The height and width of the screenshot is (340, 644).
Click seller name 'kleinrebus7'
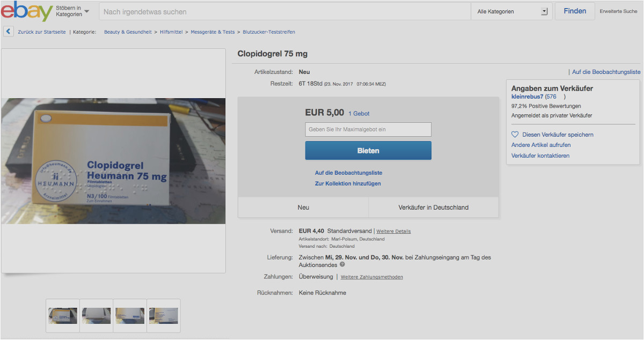point(527,97)
